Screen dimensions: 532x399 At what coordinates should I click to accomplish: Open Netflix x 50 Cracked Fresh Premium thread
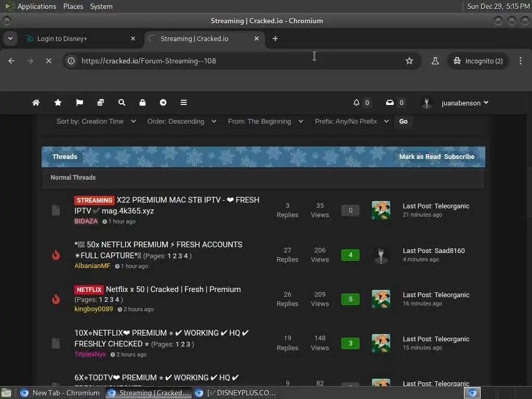point(173,289)
